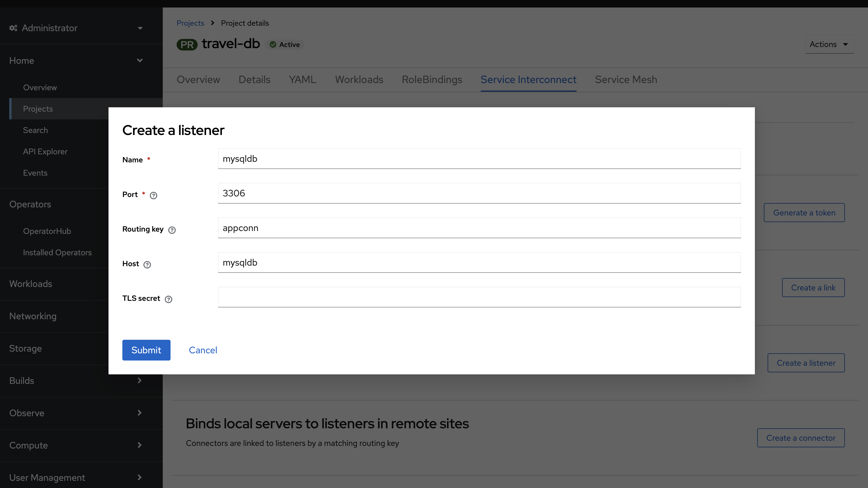Click the Host field help icon
868x488 pixels.
click(x=147, y=265)
